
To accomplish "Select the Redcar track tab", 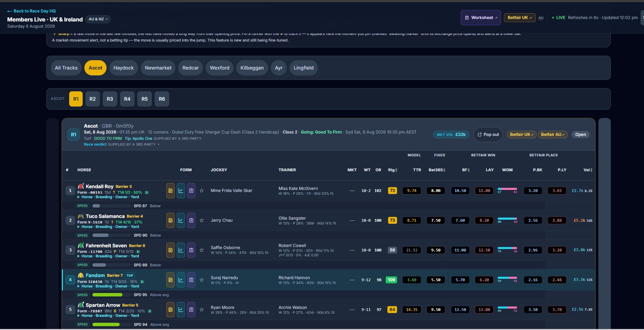I will click(x=191, y=68).
